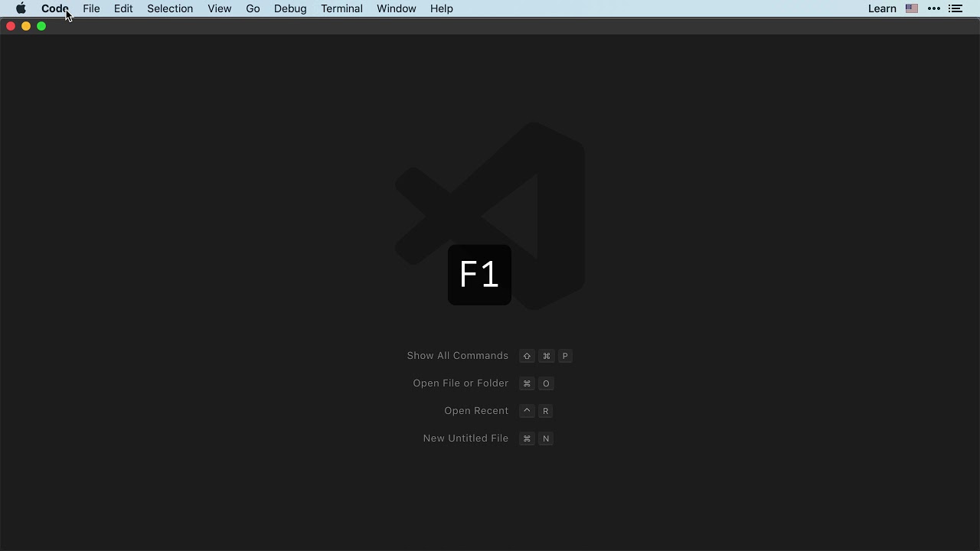Open the Help menu

click(442, 8)
